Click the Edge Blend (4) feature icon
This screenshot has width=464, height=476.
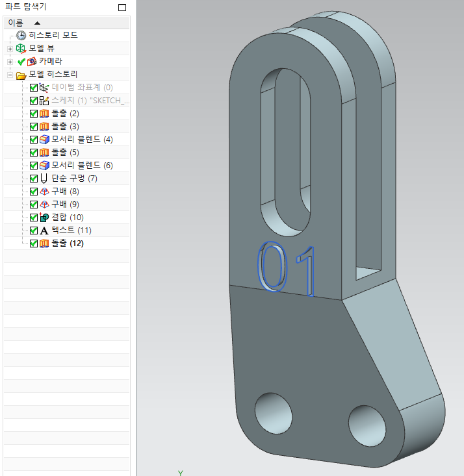click(44, 140)
